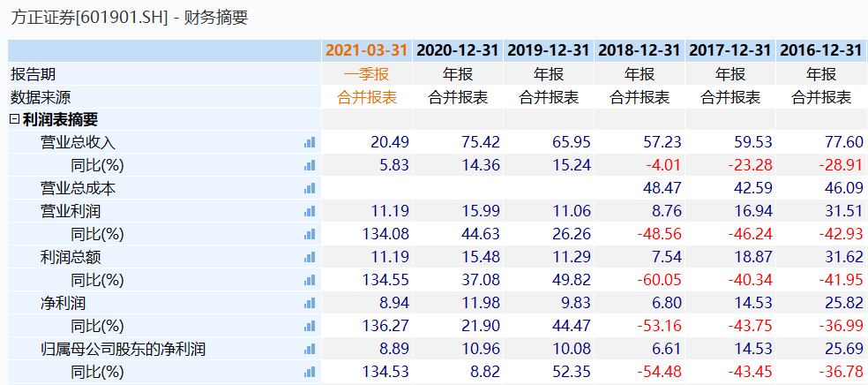Open chart icon for 同比(%) under 营业利润
The height and width of the screenshot is (385, 868).
310,234
